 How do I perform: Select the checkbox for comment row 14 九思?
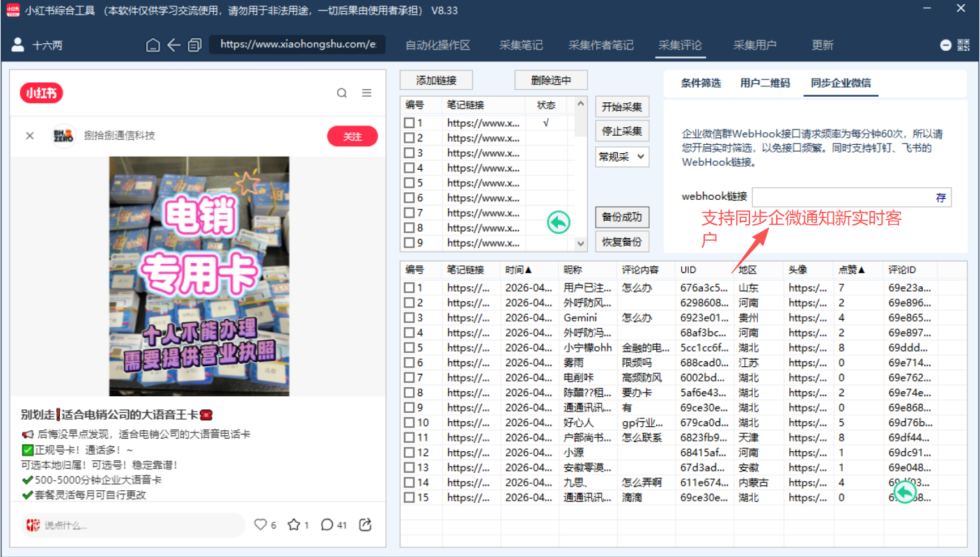(410, 483)
